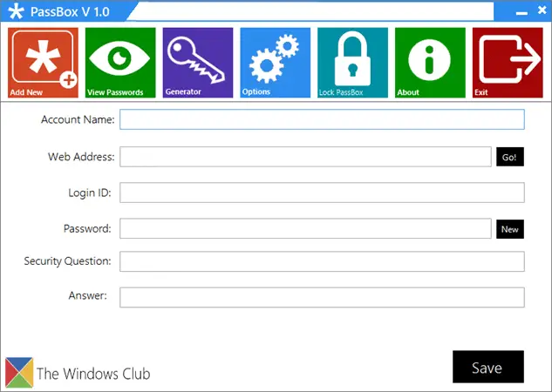This screenshot has width=552, height=392.
Task: Open the Add New tile
Action: (43, 63)
